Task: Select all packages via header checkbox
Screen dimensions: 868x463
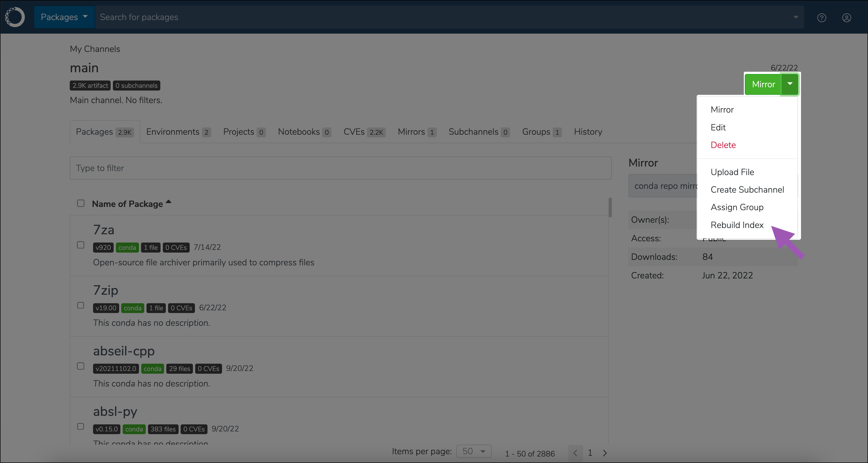Action: (81, 203)
